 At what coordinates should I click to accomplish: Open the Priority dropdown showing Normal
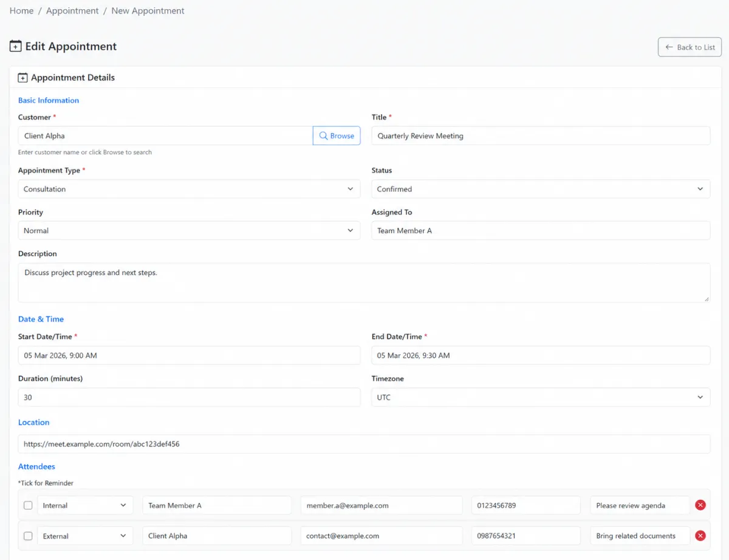click(x=189, y=231)
